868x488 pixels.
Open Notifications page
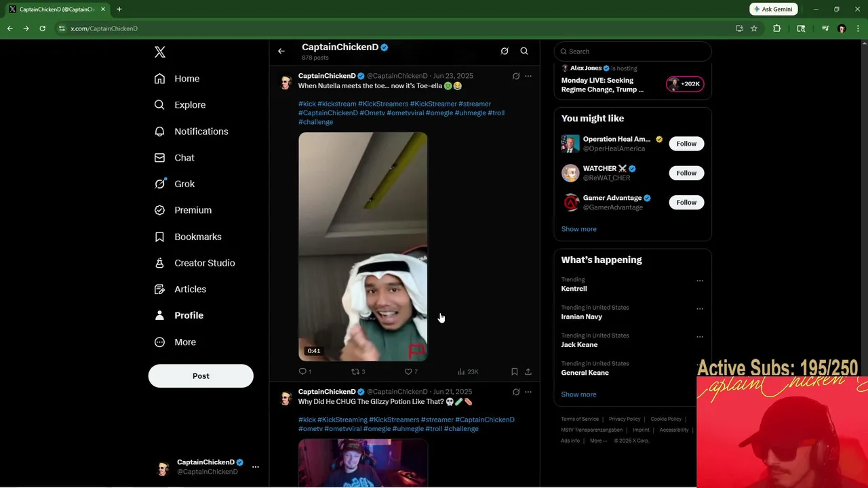coord(191,131)
